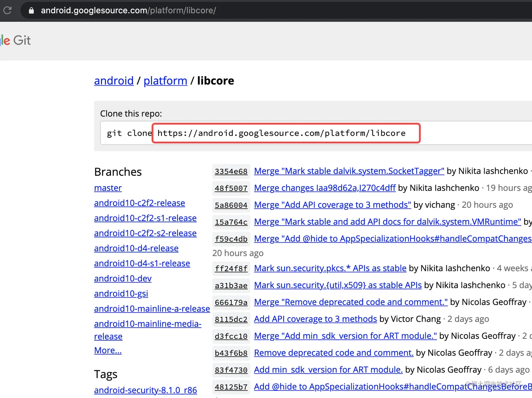Open commit hash a31b3ae
532x398 pixels.
[x=231, y=286]
